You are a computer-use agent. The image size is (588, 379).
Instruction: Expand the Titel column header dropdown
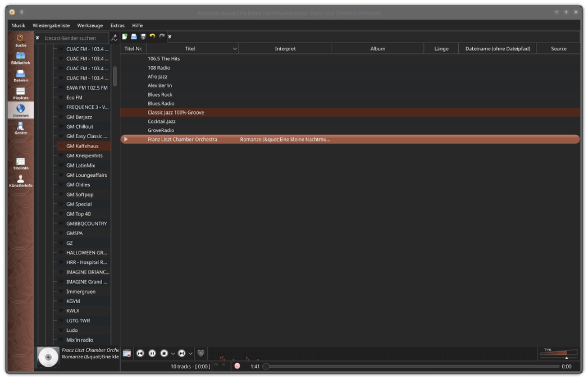tap(235, 49)
